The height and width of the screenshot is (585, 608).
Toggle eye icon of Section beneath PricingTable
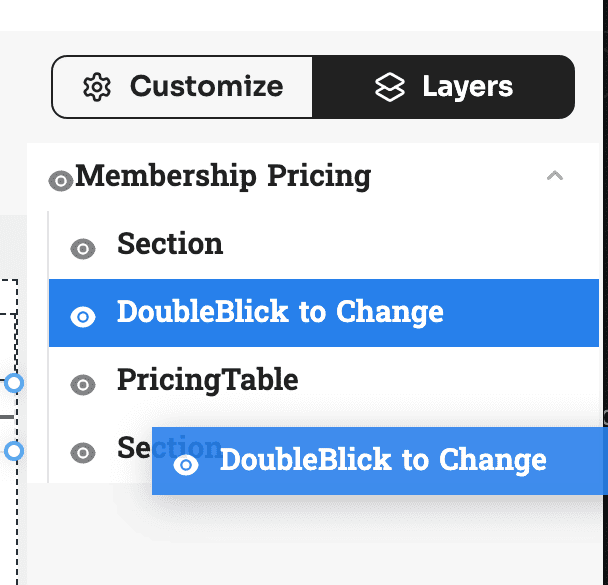click(83, 453)
